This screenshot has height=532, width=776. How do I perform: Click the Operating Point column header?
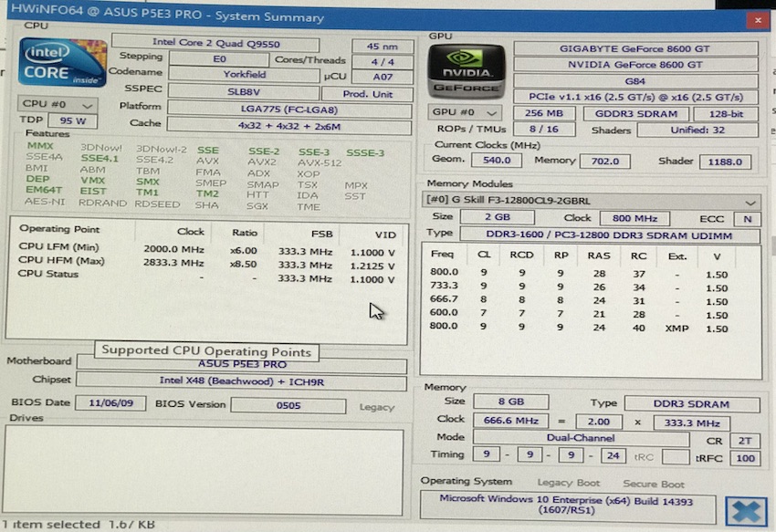[x=59, y=229]
